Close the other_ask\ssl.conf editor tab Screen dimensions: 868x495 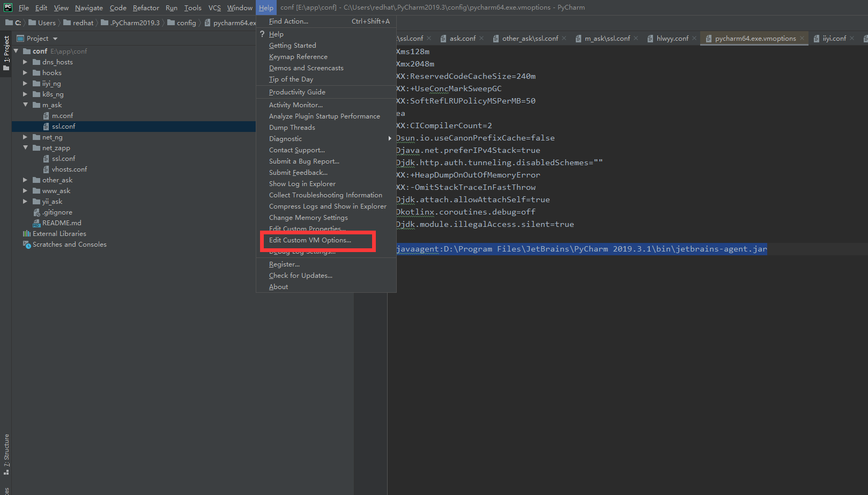pyautogui.click(x=564, y=38)
